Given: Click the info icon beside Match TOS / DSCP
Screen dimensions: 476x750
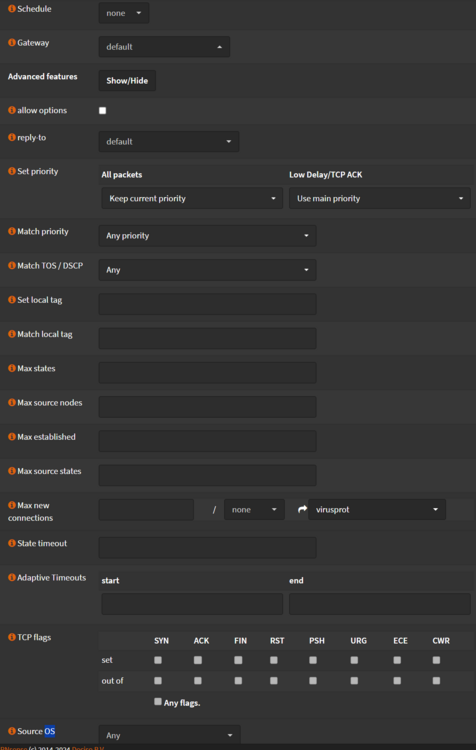Looking at the screenshot, I should (12, 265).
